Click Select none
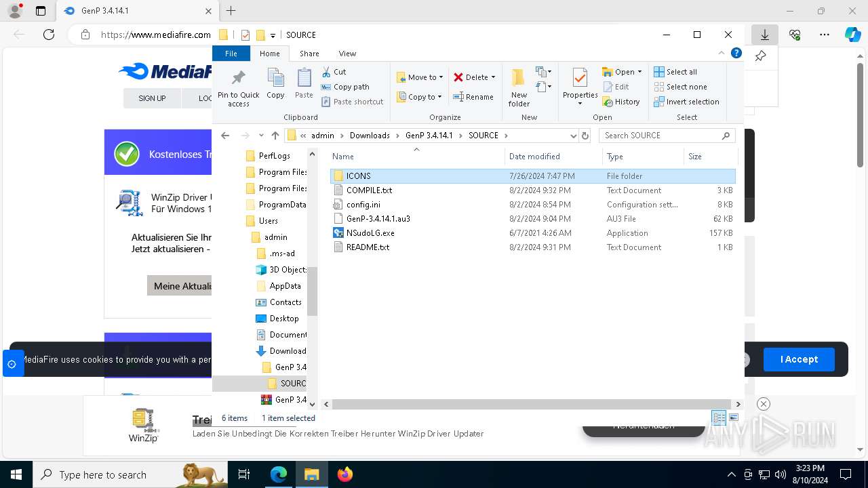Image resolution: width=868 pixels, height=488 pixels. [680, 87]
